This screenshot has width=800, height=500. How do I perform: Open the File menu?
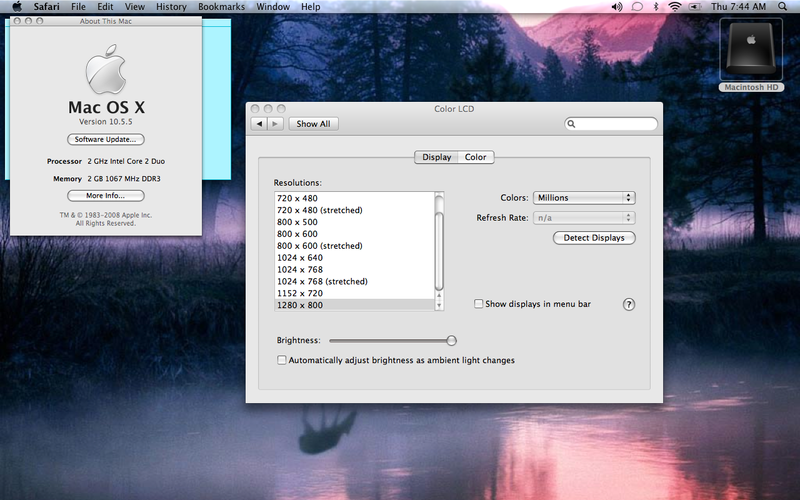[78, 7]
